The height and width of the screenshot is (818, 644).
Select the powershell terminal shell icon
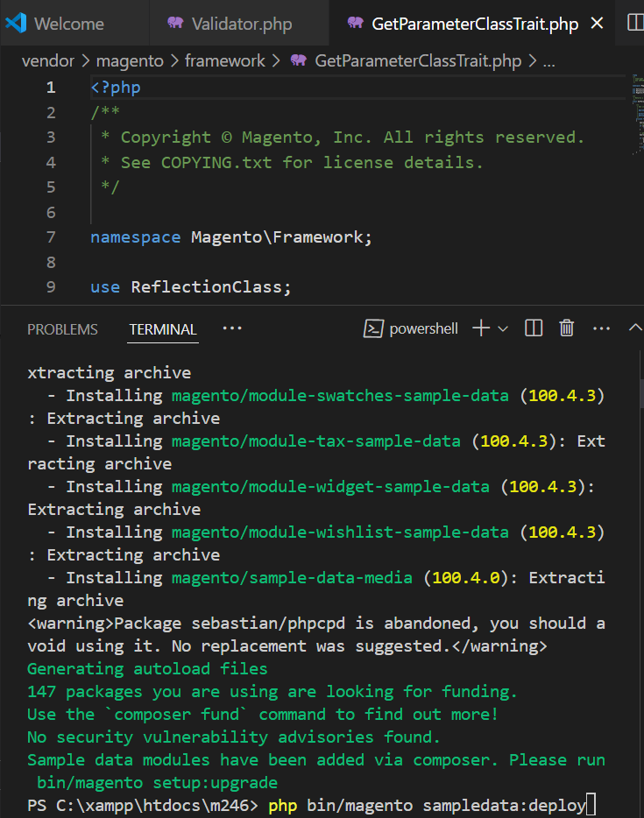pyautogui.click(x=374, y=328)
